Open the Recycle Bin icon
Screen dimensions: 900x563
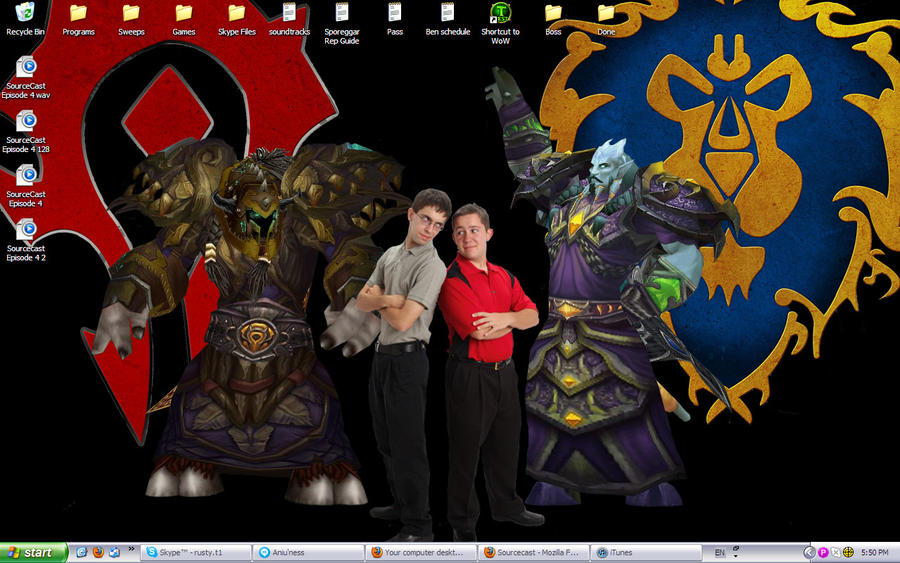pyautogui.click(x=25, y=19)
